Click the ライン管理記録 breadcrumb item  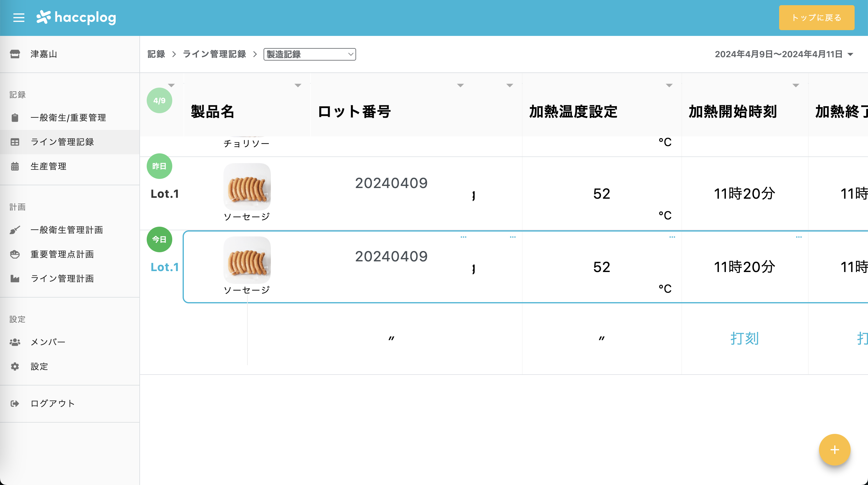tap(214, 54)
